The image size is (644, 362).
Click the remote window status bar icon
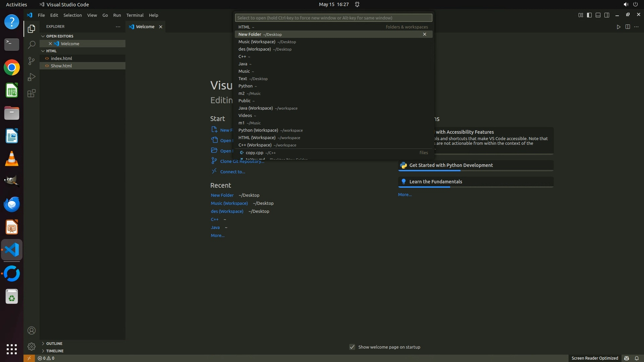click(29, 358)
